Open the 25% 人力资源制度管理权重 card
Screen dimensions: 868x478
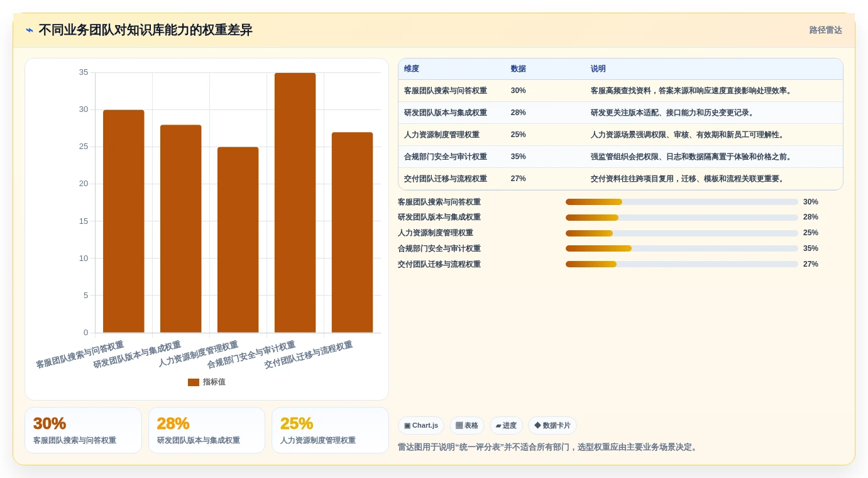click(331, 430)
